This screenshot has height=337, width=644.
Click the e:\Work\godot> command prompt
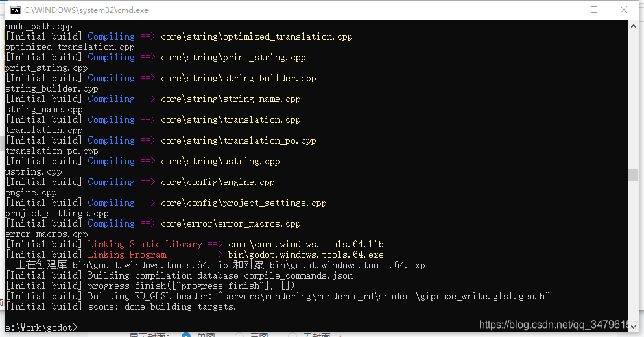tap(41, 327)
